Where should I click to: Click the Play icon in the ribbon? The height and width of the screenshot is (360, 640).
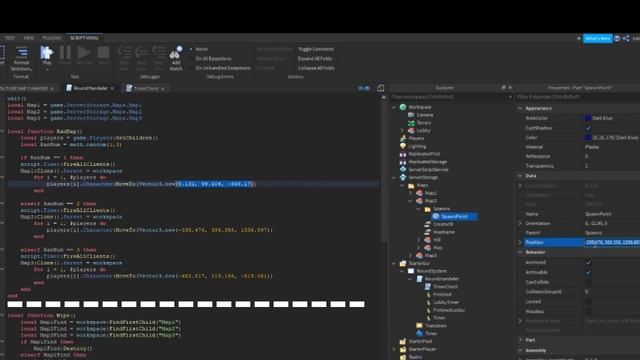[47, 52]
